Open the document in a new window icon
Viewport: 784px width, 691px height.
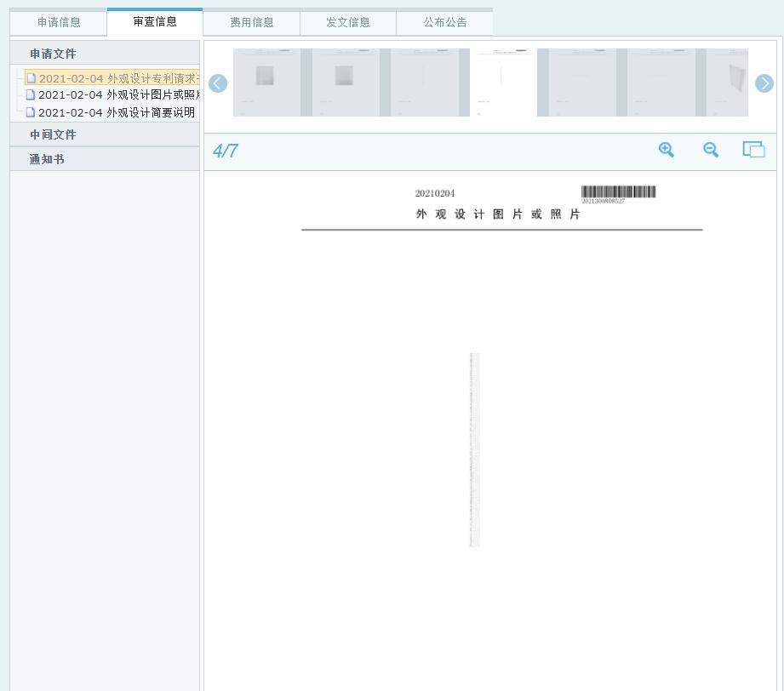(753, 150)
